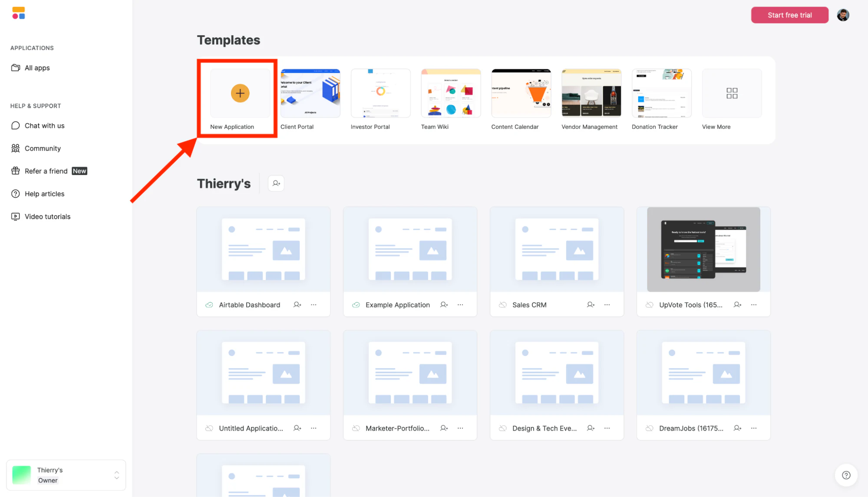Expand the Thierry's workspace switcher
868x497 pixels.
tap(66, 475)
